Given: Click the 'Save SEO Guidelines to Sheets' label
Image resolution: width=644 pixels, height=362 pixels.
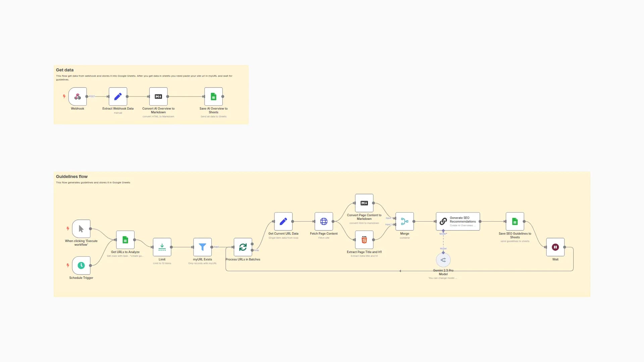Looking at the screenshot, I should 515,235.
